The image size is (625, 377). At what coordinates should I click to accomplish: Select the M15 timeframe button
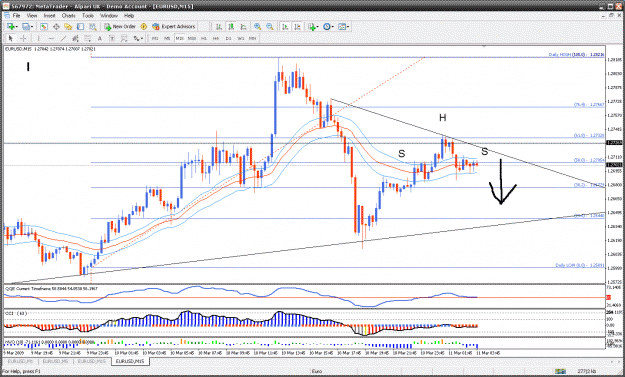tap(179, 38)
